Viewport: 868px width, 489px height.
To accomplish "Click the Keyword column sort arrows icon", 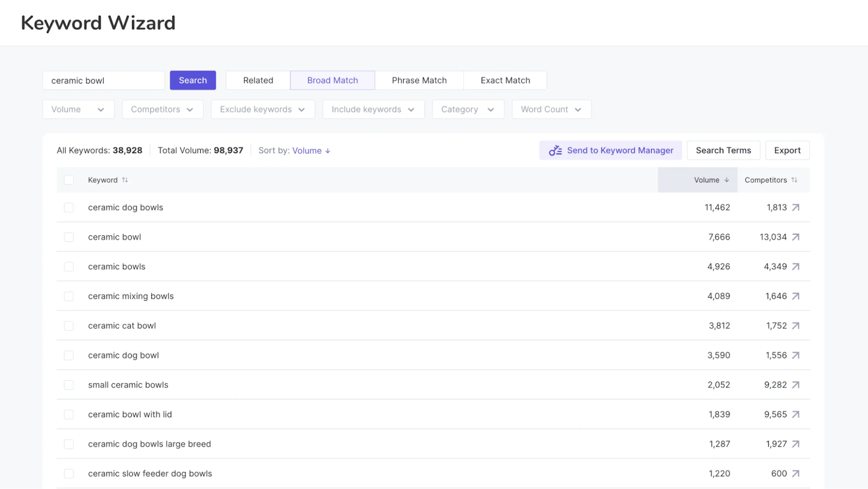I will (125, 180).
